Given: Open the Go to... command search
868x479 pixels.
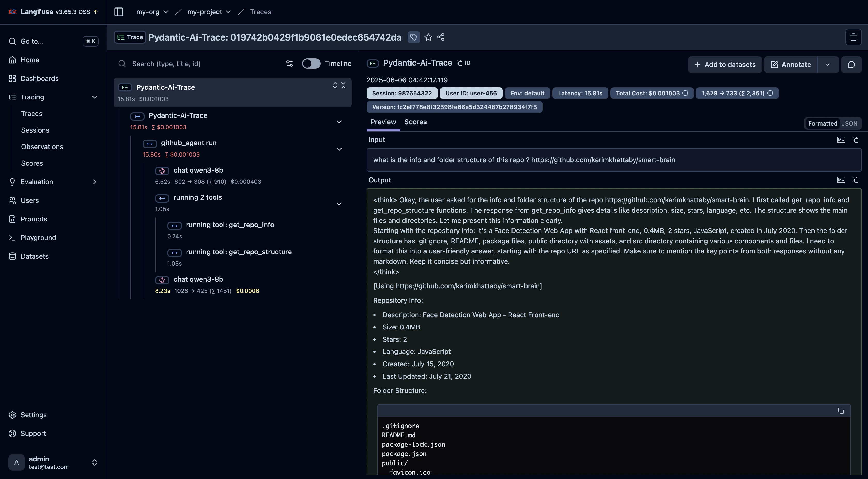Looking at the screenshot, I should click(x=53, y=41).
